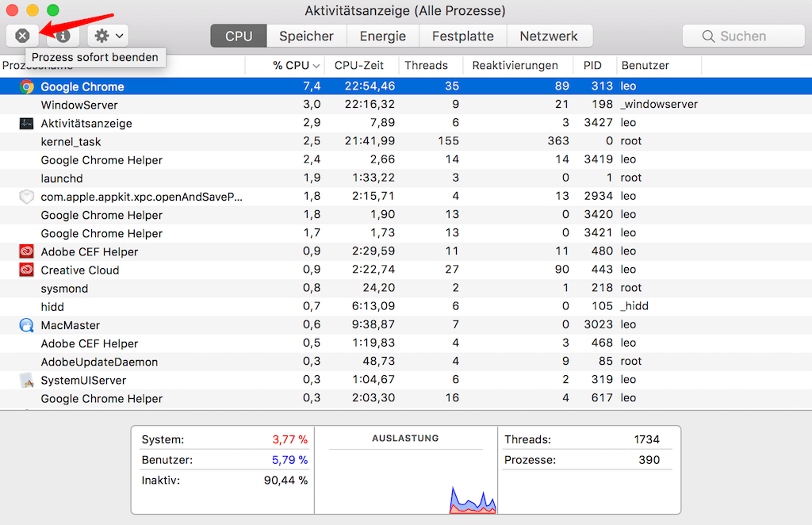Sort by Threads column header
812x525 pixels.
coord(426,66)
